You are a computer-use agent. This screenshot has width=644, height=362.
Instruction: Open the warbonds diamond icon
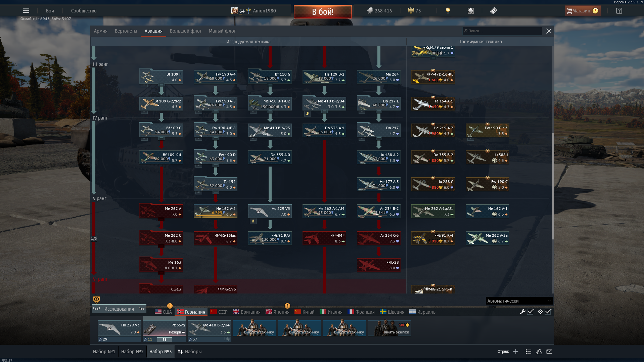coord(471,11)
